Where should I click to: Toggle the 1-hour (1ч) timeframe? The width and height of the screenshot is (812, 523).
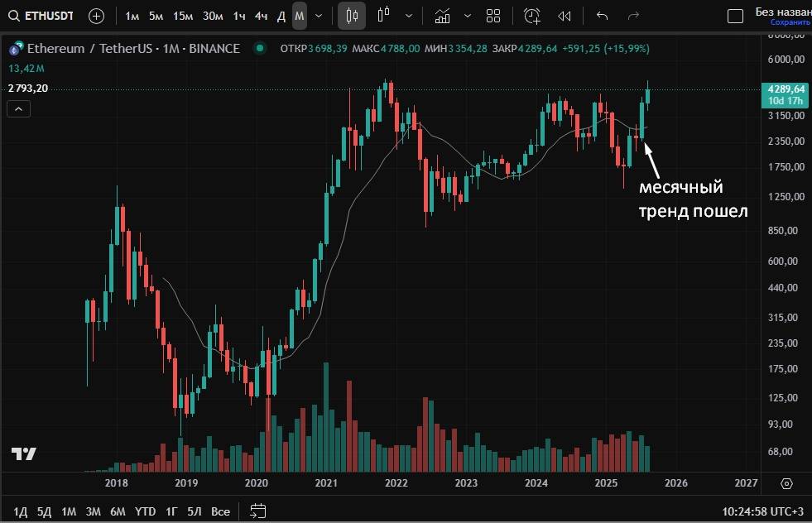[238, 16]
